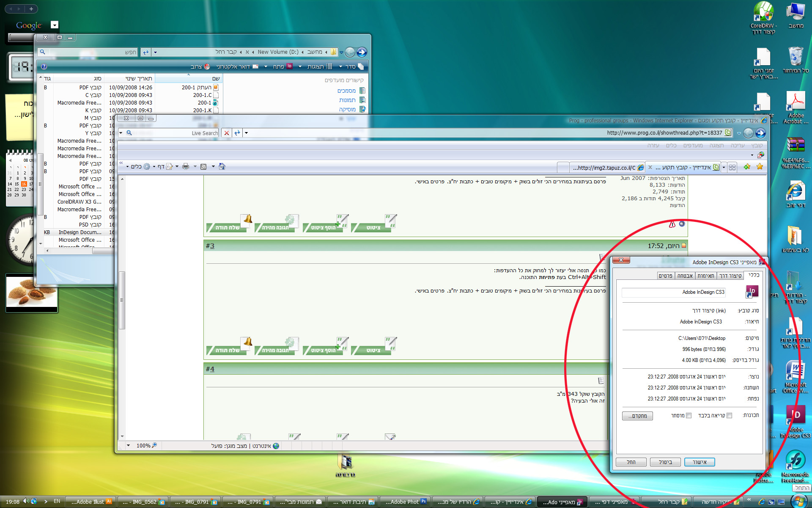Click the RSS feeds icon
Viewport: 812px width, 508px height.
click(x=203, y=166)
